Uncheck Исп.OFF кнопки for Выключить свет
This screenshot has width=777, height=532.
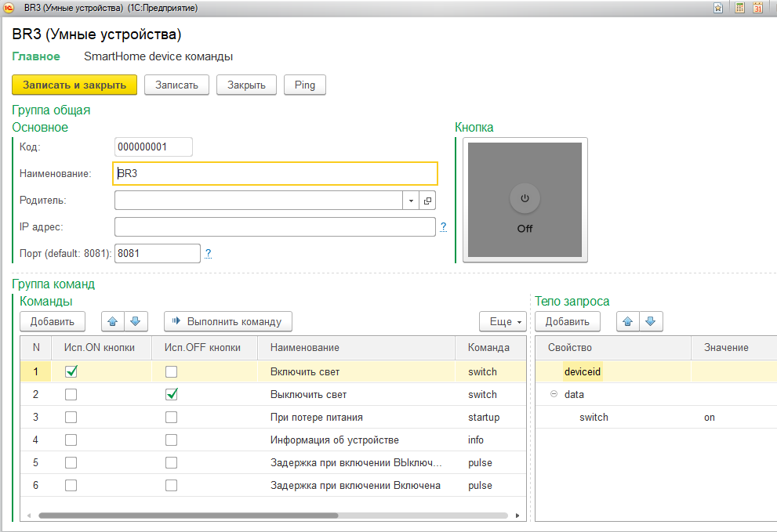(172, 395)
